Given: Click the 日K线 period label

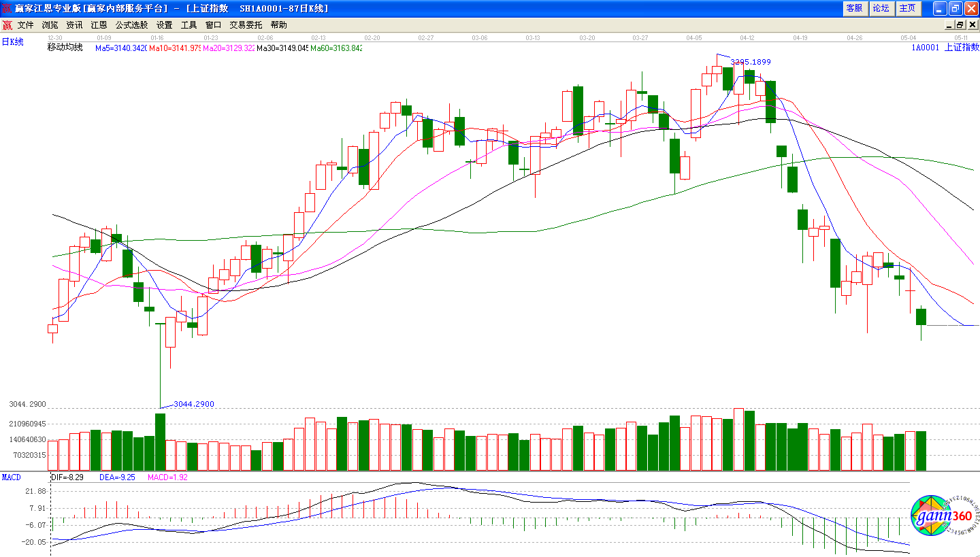Looking at the screenshot, I should click(12, 42).
